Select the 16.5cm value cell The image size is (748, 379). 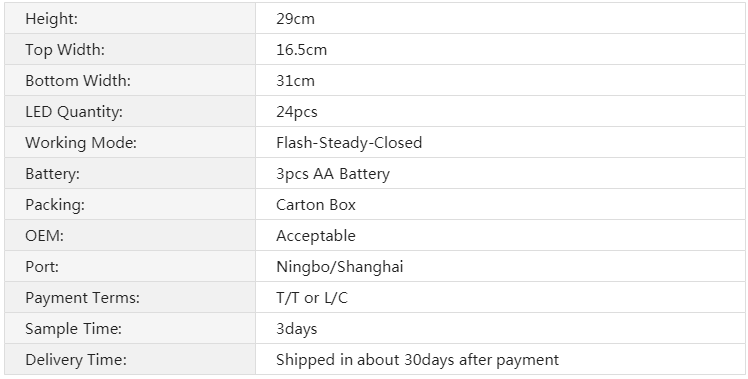(x=500, y=49)
